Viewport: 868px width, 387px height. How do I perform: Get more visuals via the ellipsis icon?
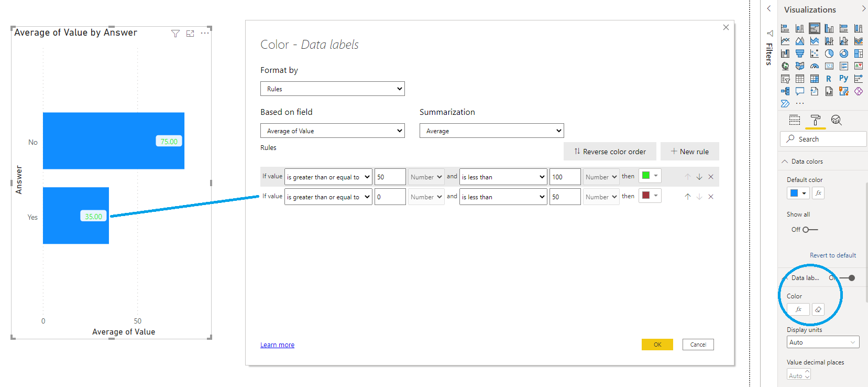click(800, 103)
